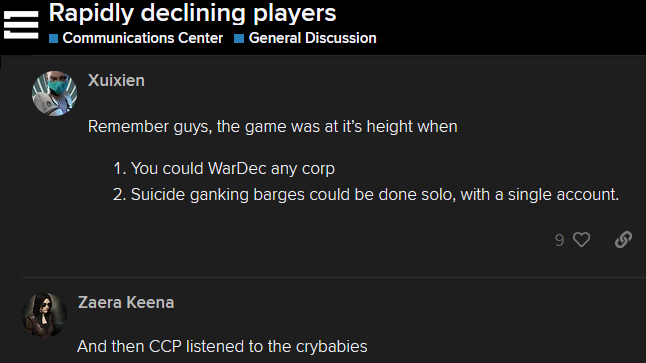646x363 pixels.
Task: Open Xuixien's avatar profile picture
Action: pyautogui.click(x=54, y=94)
